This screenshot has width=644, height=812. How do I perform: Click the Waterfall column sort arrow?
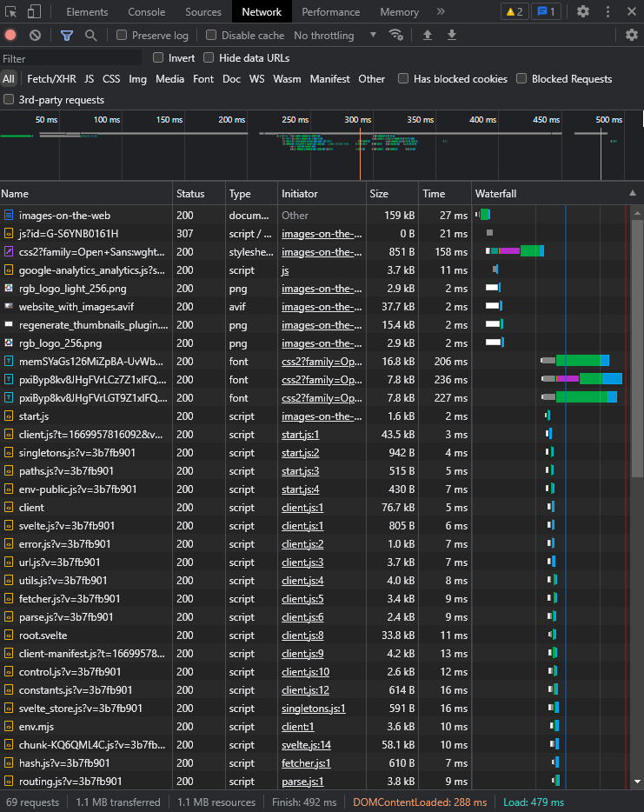632,194
